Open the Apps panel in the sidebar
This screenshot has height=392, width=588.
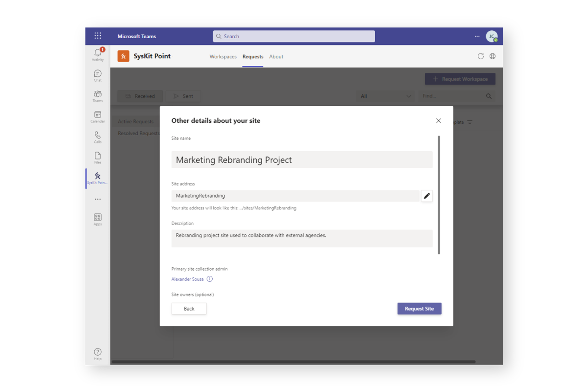[x=97, y=219]
